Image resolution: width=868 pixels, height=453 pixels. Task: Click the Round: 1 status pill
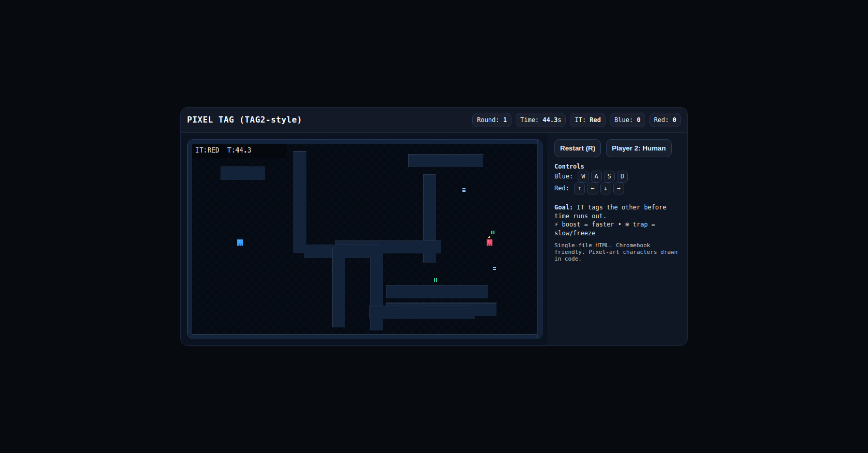pos(491,120)
